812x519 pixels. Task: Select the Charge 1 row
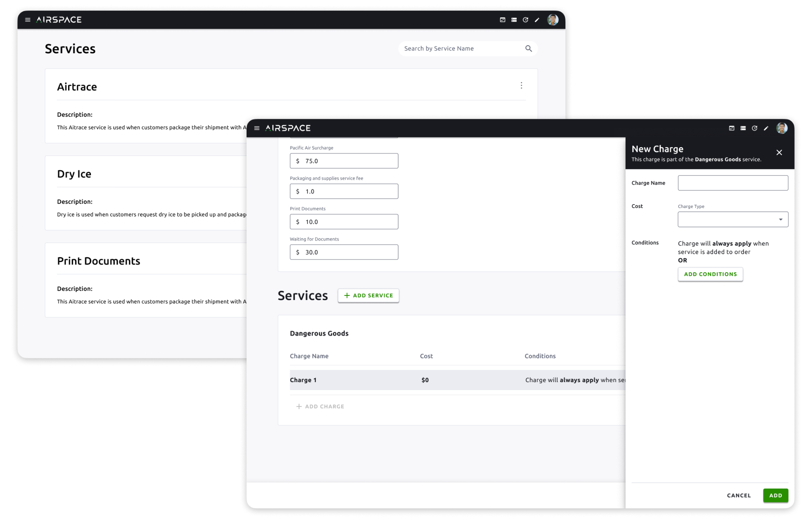click(x=457, y=380)
